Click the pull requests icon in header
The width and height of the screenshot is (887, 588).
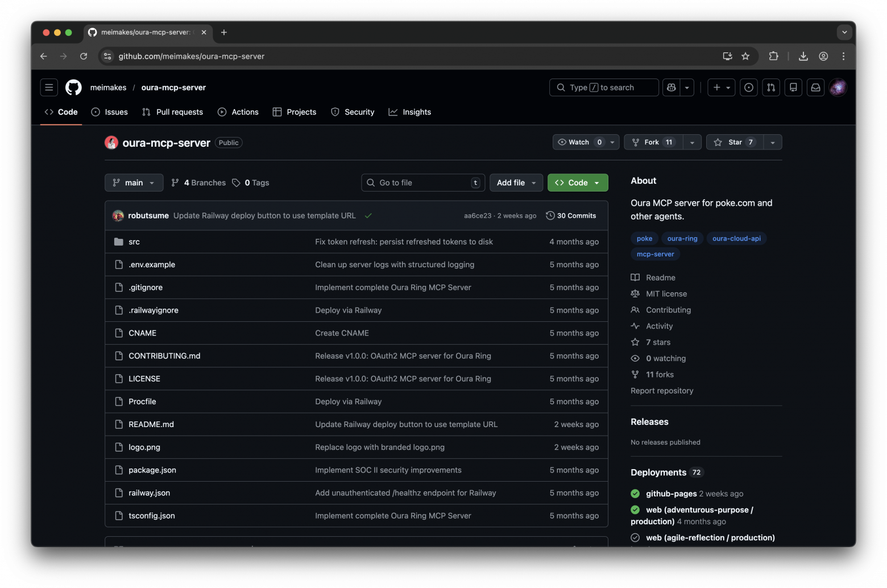(x=771, y=88)
